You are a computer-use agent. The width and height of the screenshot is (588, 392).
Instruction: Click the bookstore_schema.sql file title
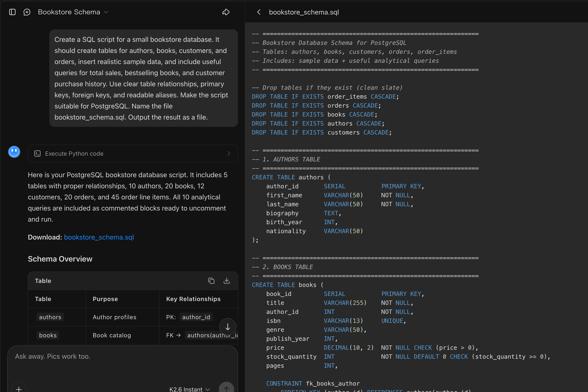pyautogui.click(x=304, y=12)
